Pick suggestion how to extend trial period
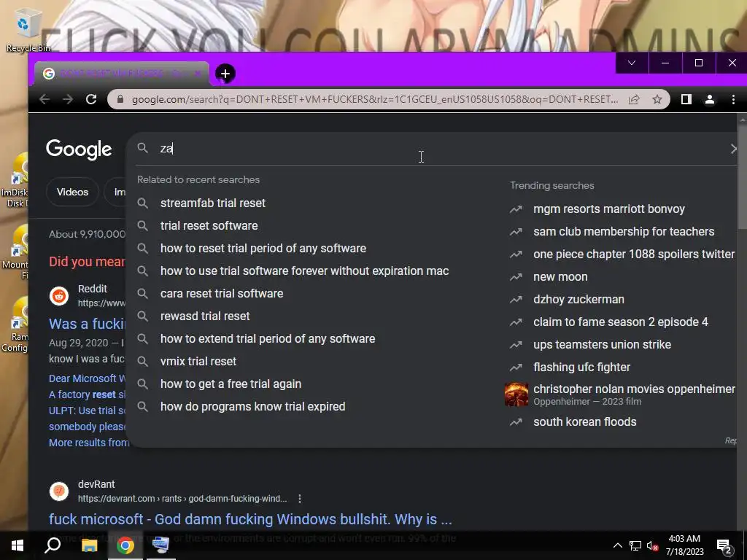The image size is (747, 560). [268, 338]
